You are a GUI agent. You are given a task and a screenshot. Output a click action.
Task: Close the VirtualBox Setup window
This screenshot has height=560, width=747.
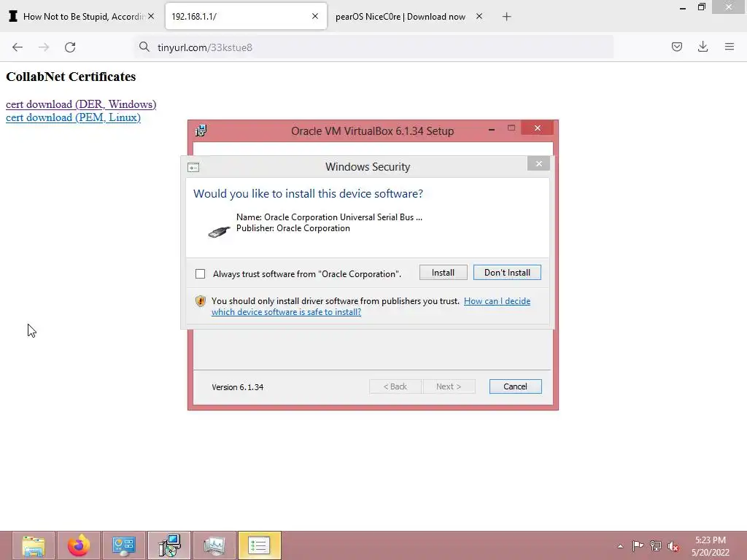click(x=538, y=128)
